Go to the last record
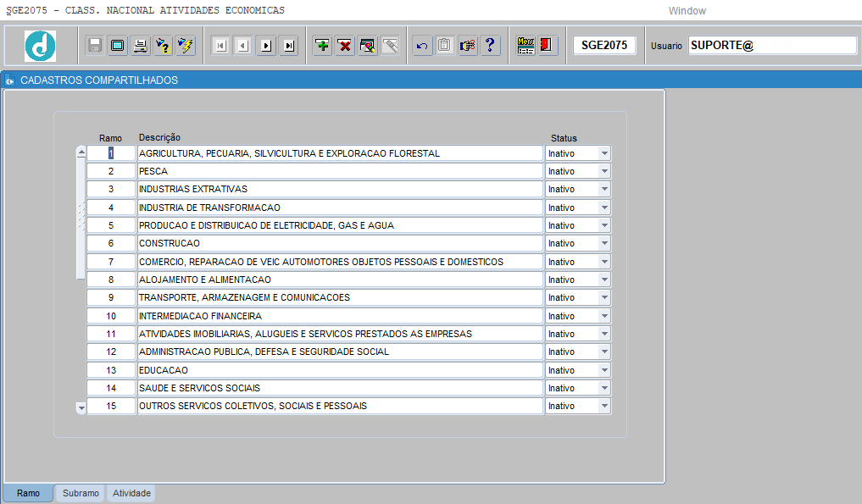 pyautogui.click(x=289, y=46)
